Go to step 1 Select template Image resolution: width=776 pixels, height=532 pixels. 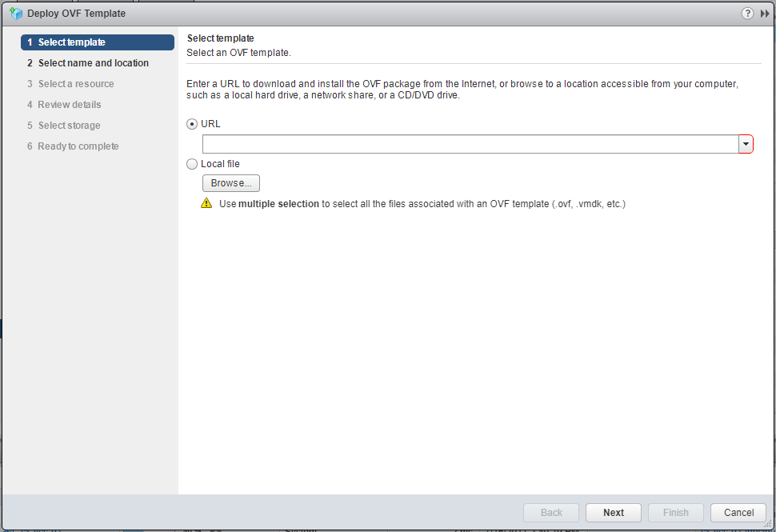[x=98, y=42]
